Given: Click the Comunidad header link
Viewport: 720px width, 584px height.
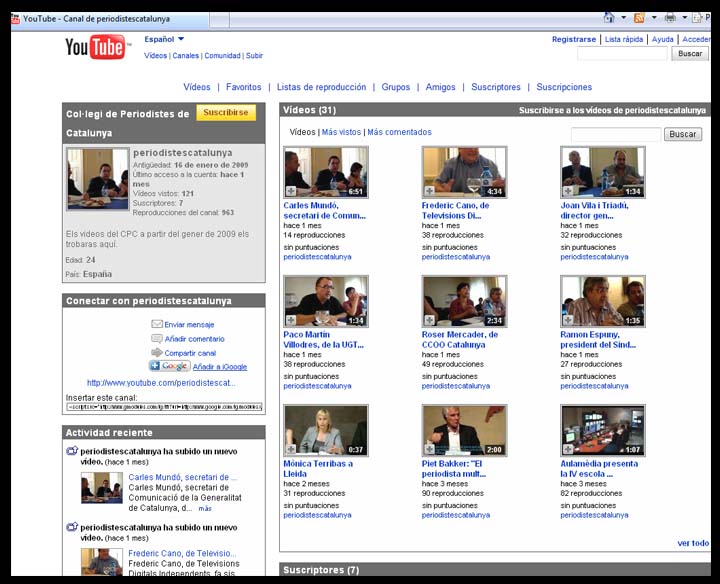Looking at the screenshot, I should (x=222, y=56).
